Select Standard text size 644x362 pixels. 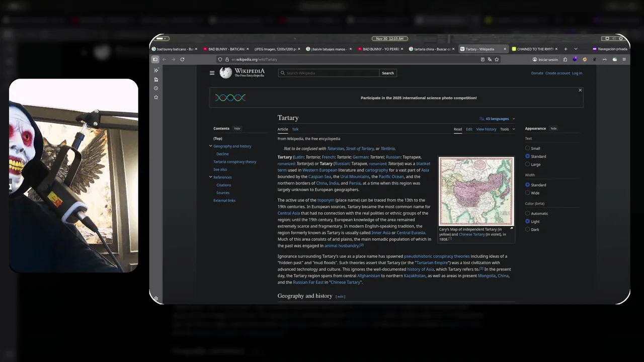coord(527,156)
